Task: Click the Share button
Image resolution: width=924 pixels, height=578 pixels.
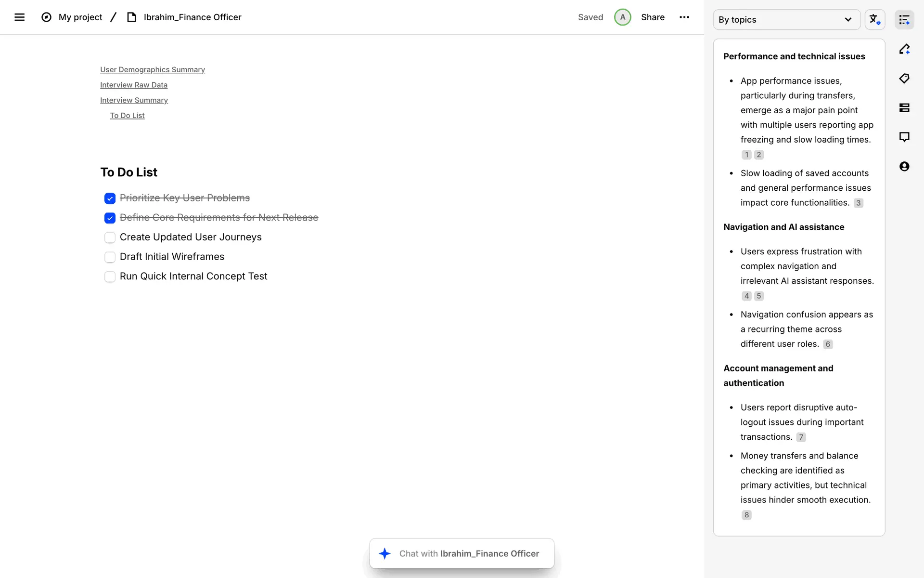Action: coord(653,17)
